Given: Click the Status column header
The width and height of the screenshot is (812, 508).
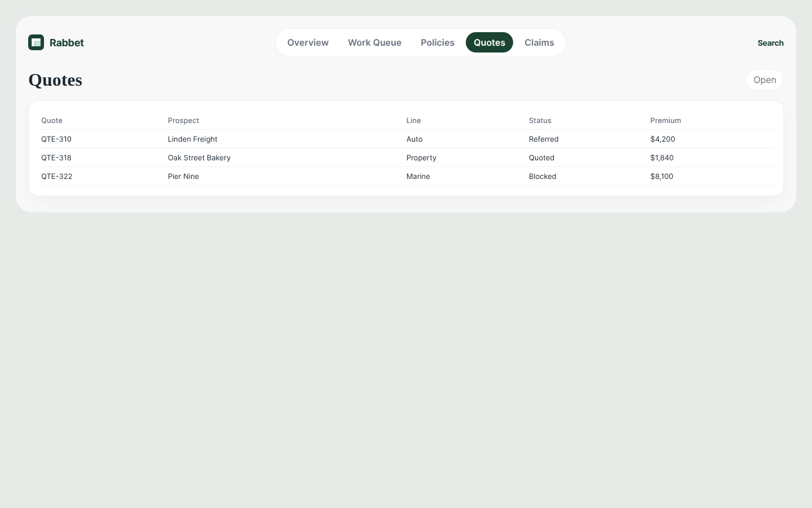Looking at the screenshot, I should (540, 120).
